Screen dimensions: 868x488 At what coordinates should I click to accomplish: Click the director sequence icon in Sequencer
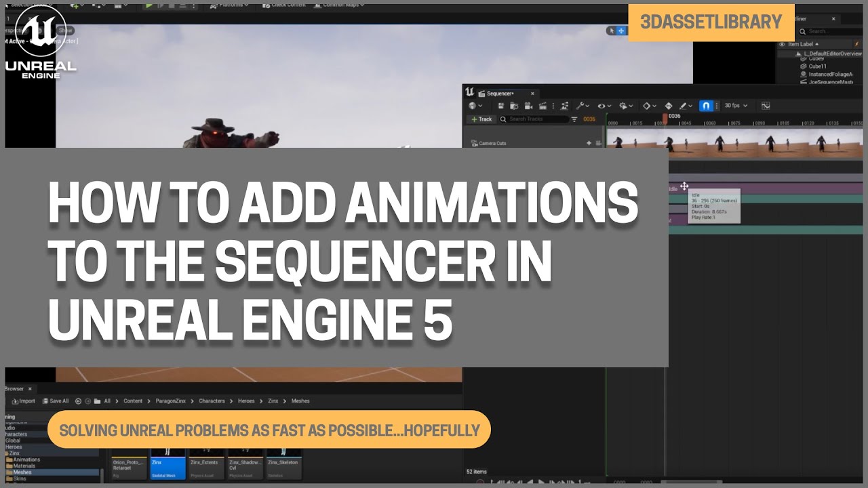coord(564,106)
